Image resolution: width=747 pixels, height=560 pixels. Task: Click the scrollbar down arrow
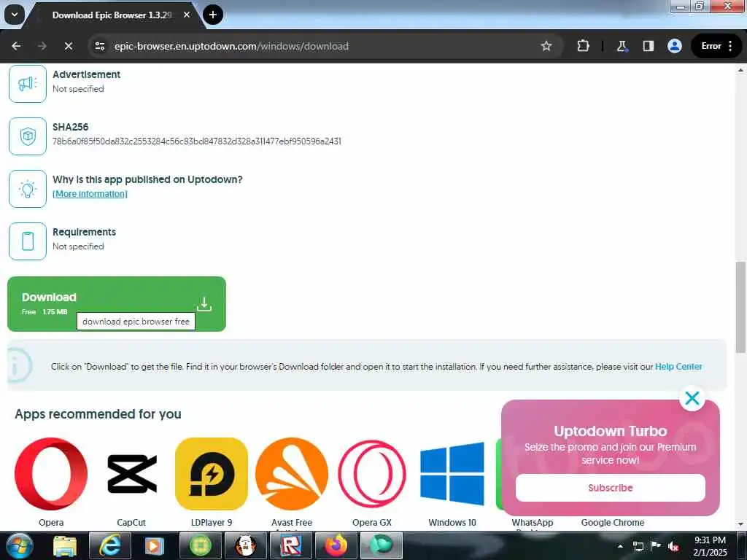[740, 524]
